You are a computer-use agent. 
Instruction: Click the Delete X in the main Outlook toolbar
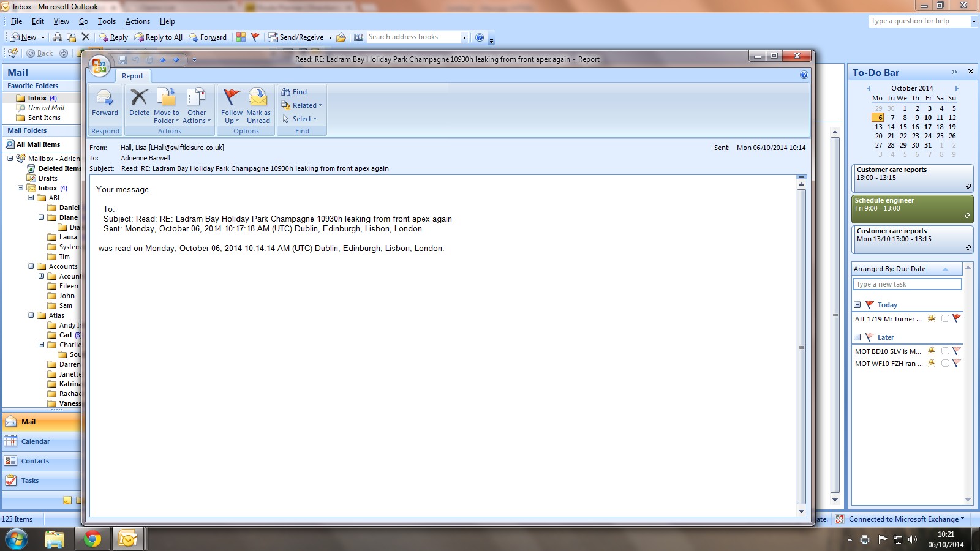click(x=86, y=37)
